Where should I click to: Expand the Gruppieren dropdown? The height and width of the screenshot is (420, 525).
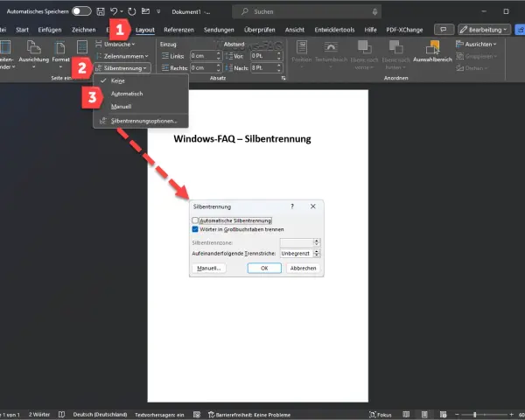coord(476,56)
